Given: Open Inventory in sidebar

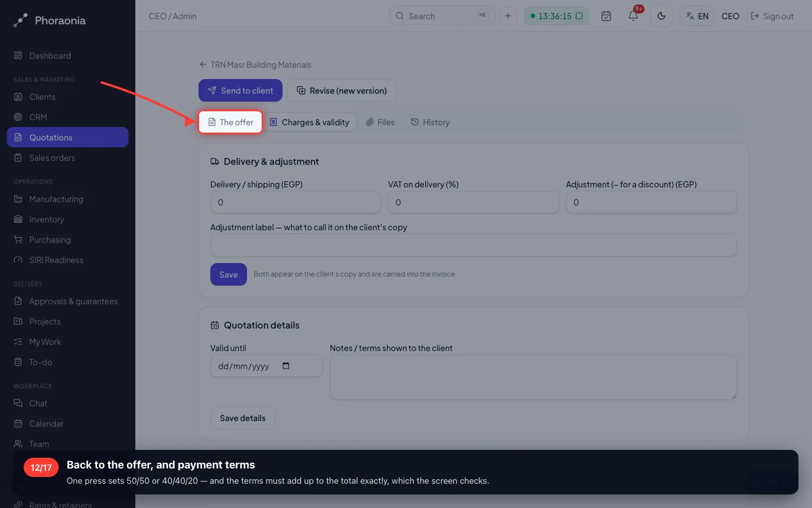Looking at the screenshot, I should coord(68,220).
